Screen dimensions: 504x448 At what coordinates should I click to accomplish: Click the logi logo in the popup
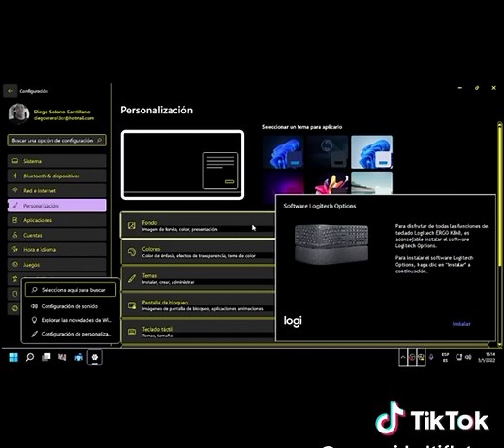tap(293, 321)
